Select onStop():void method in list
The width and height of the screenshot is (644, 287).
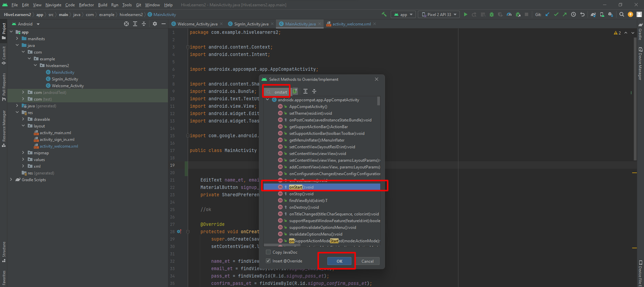click(x=321, y=193)
